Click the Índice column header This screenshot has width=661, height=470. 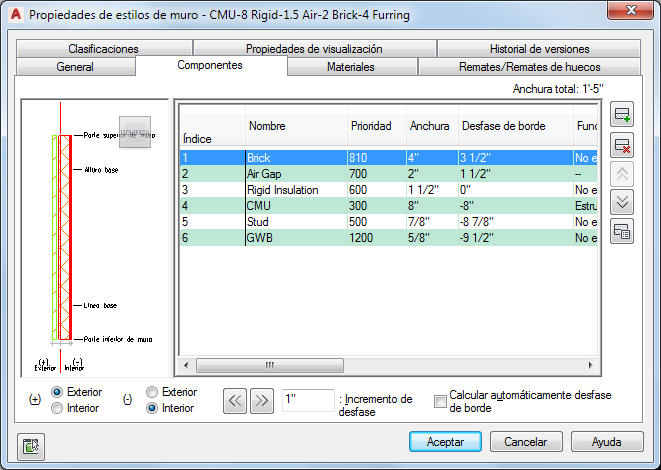212,130
